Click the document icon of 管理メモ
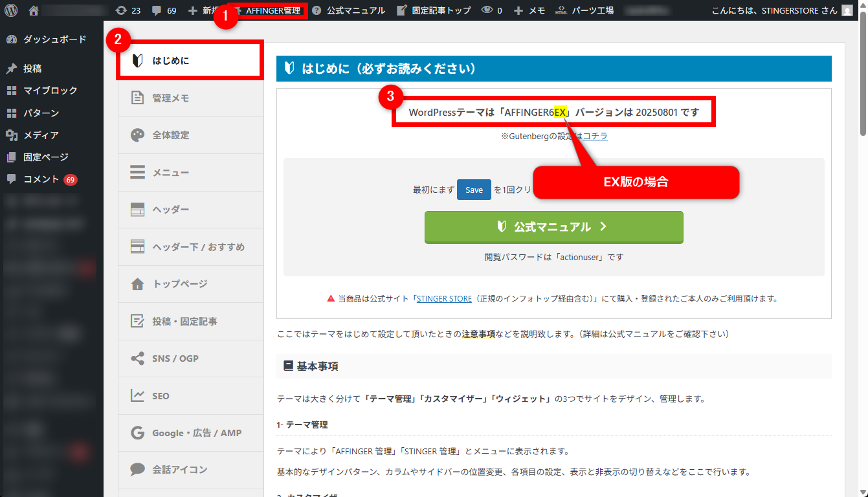 click(x=137, y=98)
